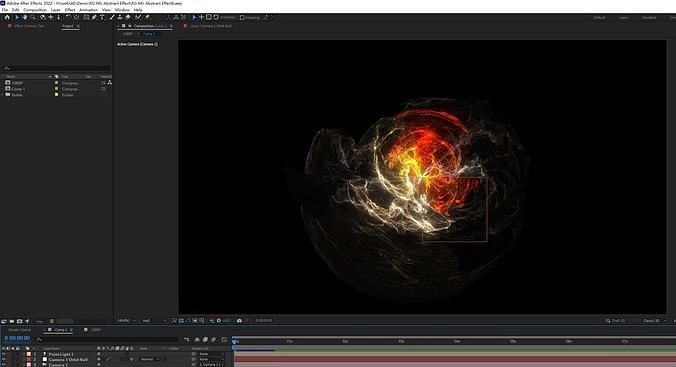Click the composition mini-flowchart icon in timeline

188,339
